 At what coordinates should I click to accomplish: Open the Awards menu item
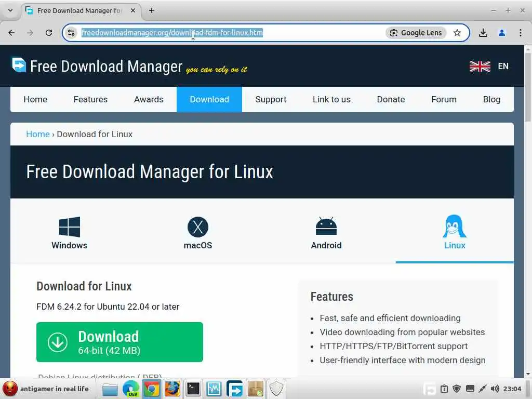tap(149, 99)
